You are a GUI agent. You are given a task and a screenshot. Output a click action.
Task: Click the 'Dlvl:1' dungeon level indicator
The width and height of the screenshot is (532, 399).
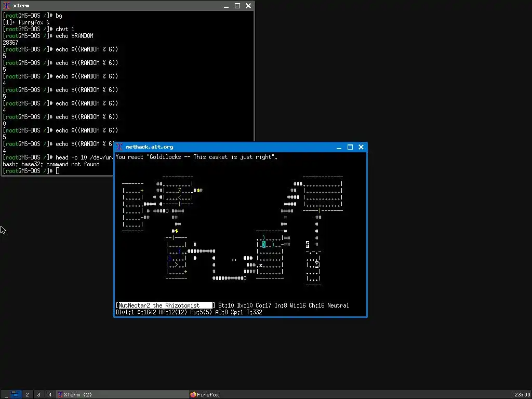pyautogui.click(x=125, y=312)
